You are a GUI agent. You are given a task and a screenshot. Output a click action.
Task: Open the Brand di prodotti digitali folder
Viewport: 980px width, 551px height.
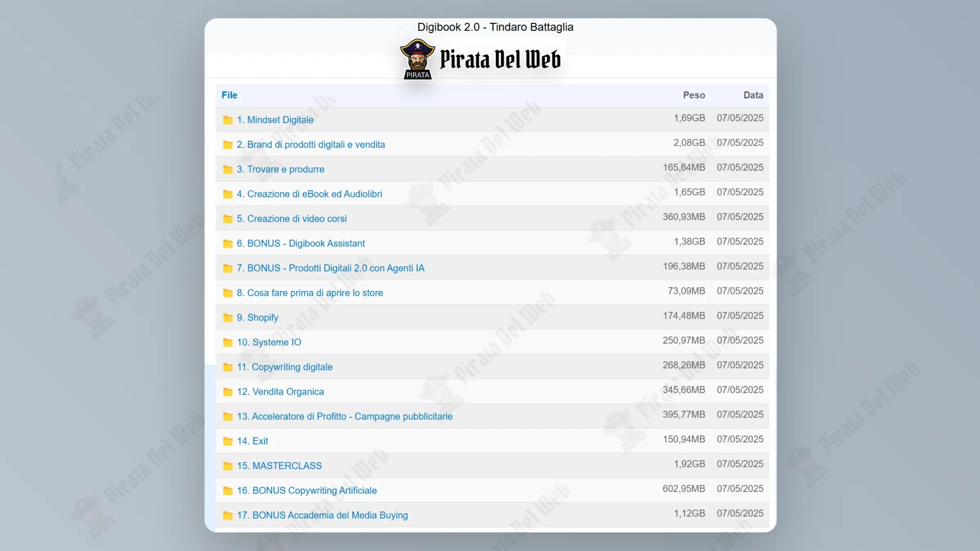click(x=310, y=144)
